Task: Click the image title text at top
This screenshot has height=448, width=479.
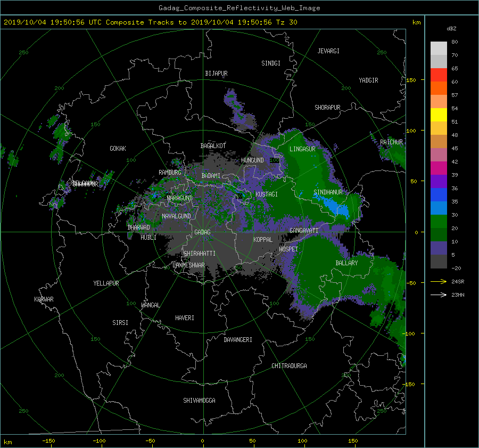Action: click(239, 8)
